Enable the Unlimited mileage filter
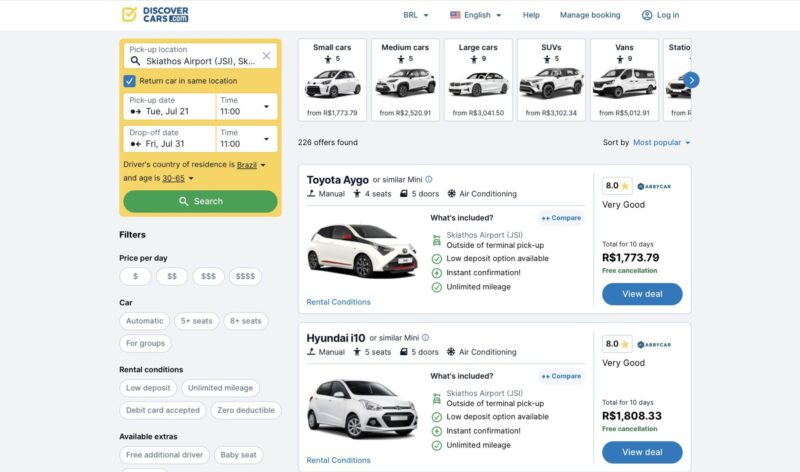 click(220, 388)
